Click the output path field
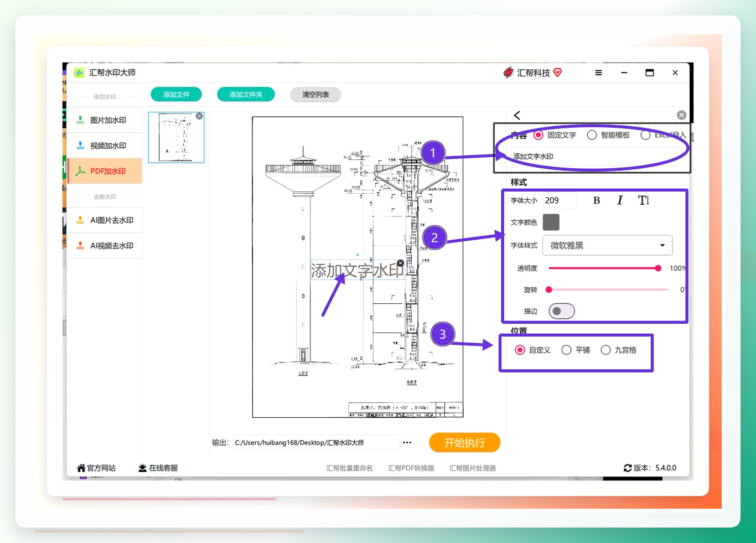 316,443
